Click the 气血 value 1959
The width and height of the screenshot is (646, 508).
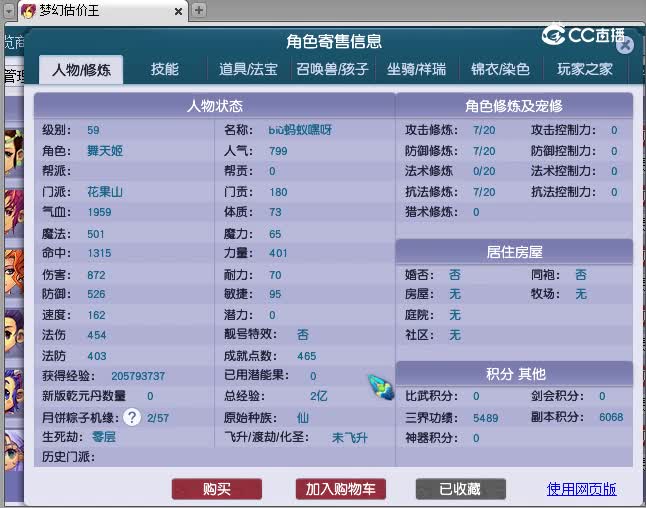[99, 212]
